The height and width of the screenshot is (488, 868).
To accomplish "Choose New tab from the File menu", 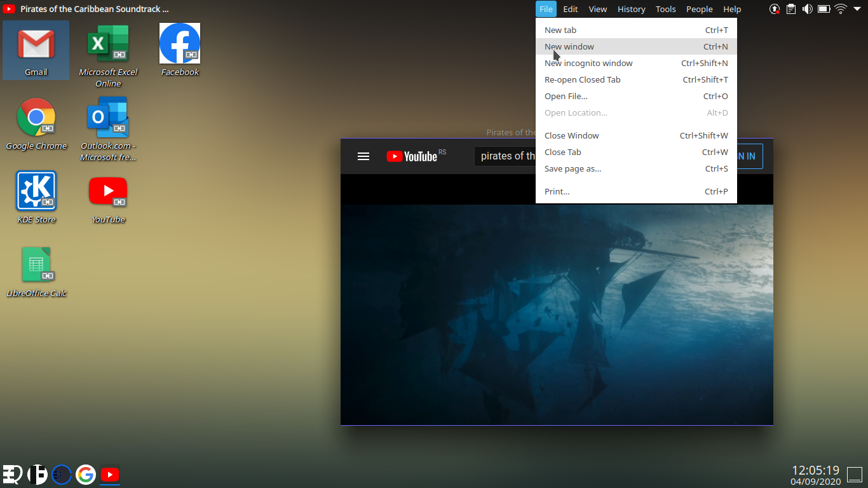I will point(636,30).
